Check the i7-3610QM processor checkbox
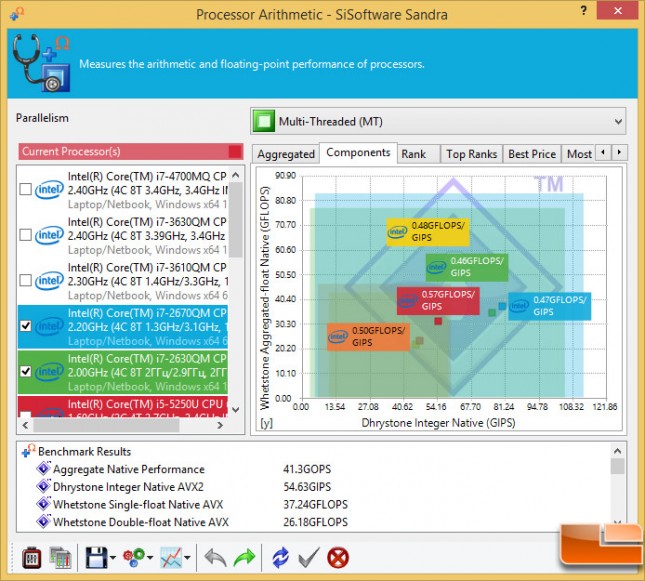Screen dimensions: 645x581 click(26, 280)
